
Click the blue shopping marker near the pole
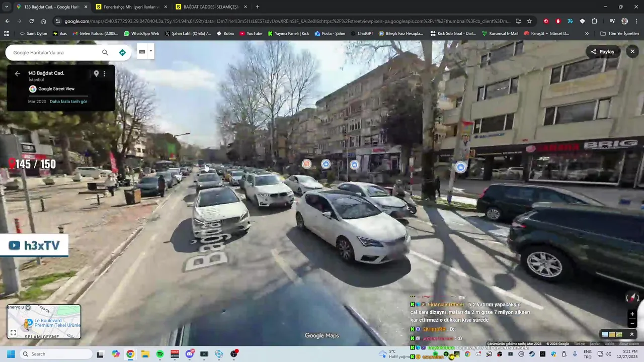coord(461,167)
